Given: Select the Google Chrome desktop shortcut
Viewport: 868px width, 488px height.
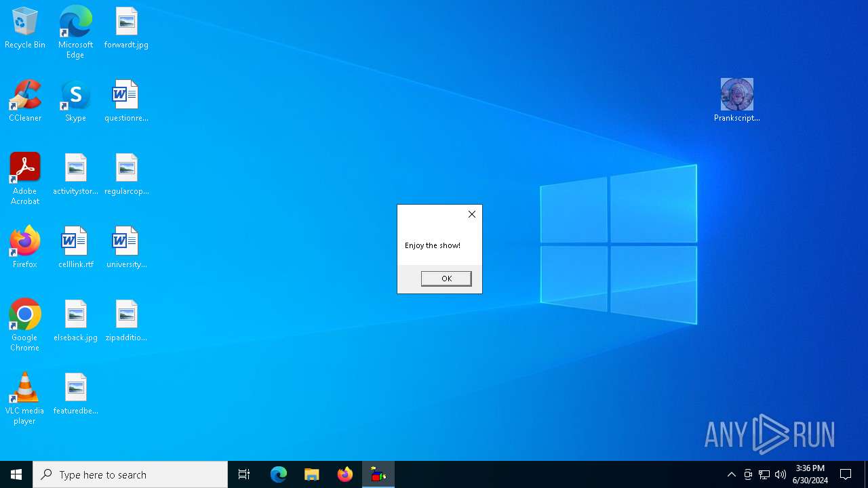Looking at the screenshot, I should click(25, 325).
